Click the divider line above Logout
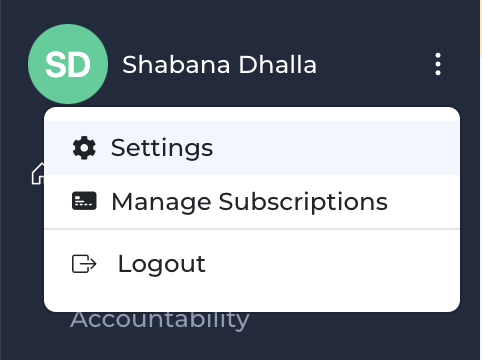 (252, 229)
